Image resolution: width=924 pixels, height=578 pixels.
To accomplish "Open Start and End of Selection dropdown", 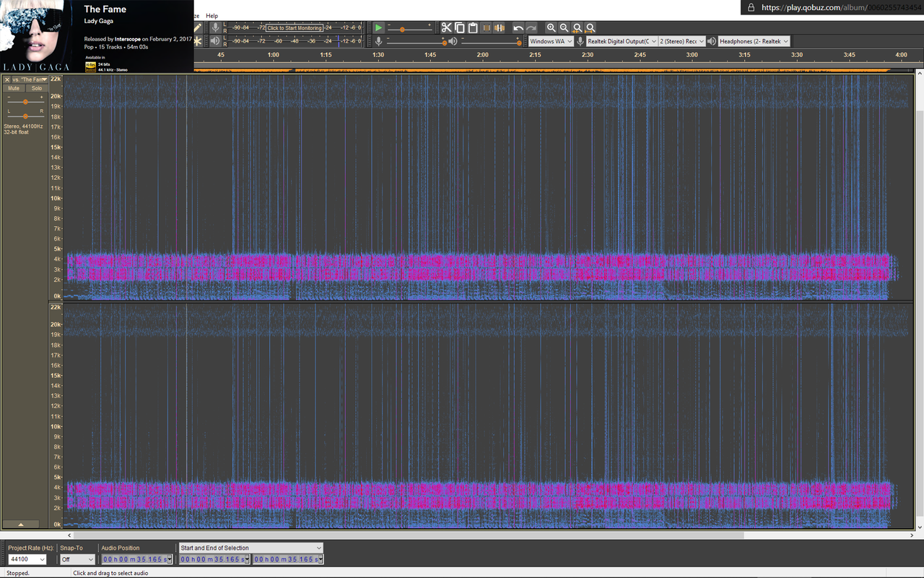I will (250, 548).
